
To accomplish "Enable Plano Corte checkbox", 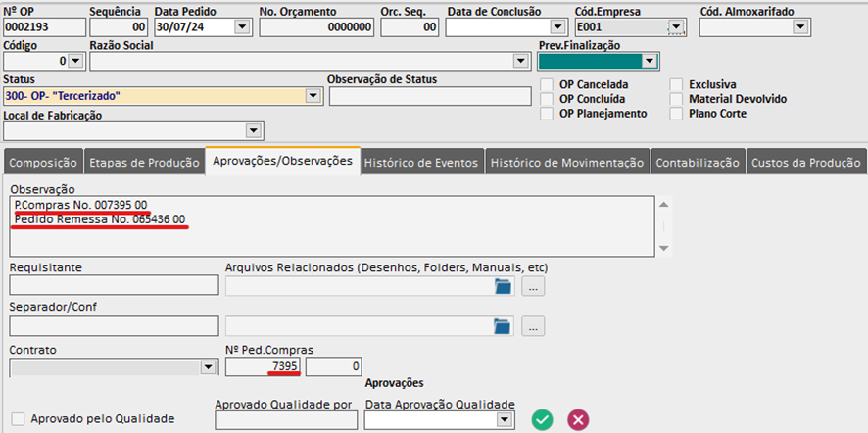I will click(x=676, y=114).
